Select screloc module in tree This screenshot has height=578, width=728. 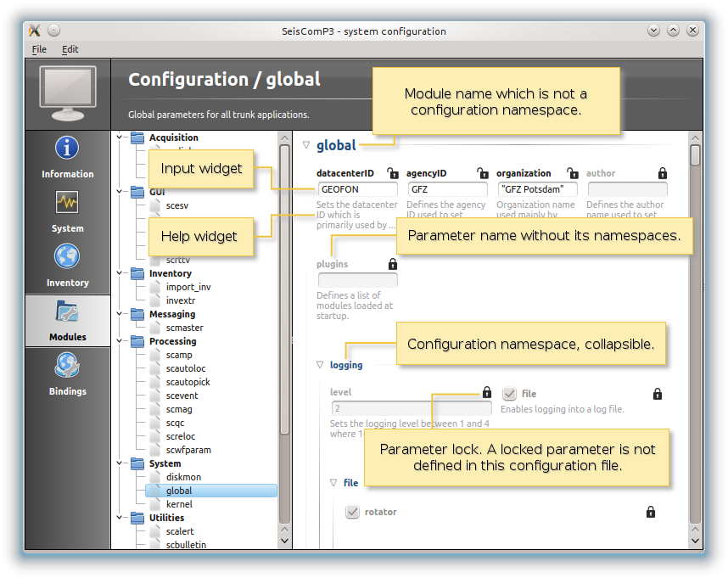181,436
